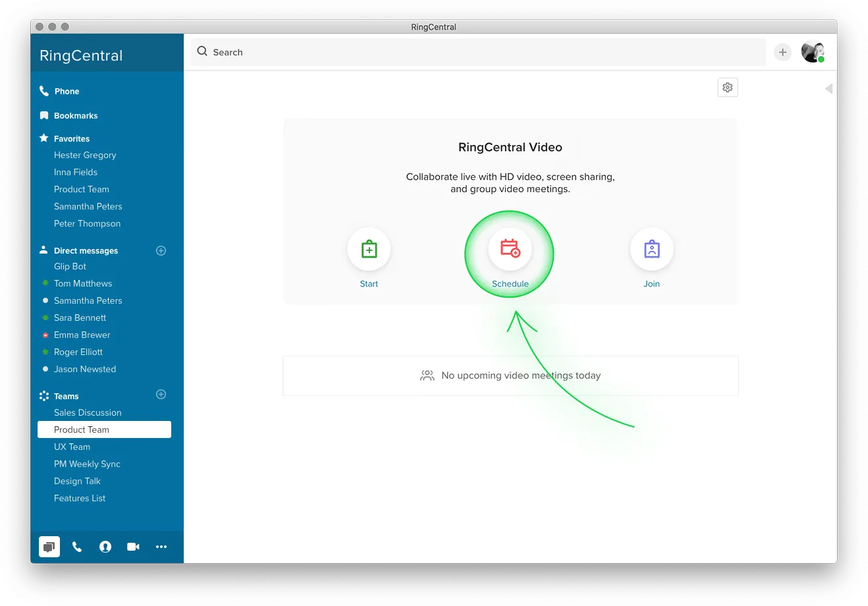Click the plus button beside search
Screen dimensions: 868x606
point(782,52)
